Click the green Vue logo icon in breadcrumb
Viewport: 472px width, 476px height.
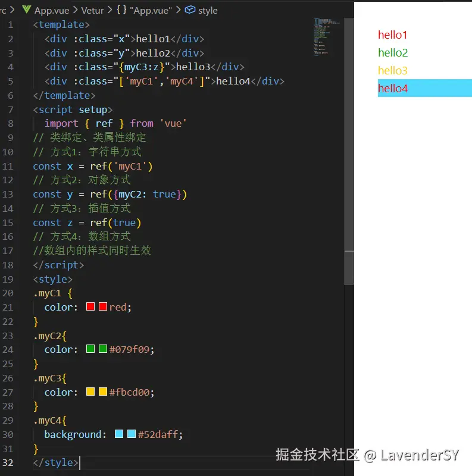click(x=26, y=10)
